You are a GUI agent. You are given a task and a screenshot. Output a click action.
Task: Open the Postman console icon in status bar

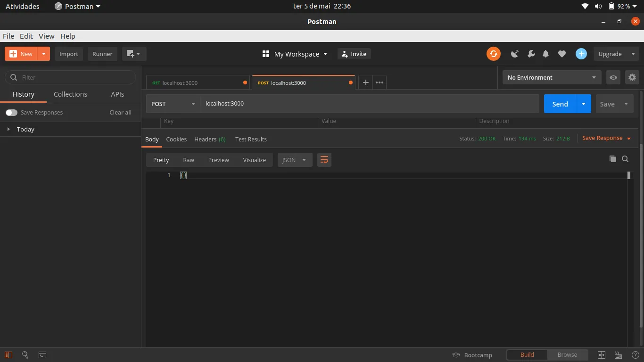click(x=42, y=355)
